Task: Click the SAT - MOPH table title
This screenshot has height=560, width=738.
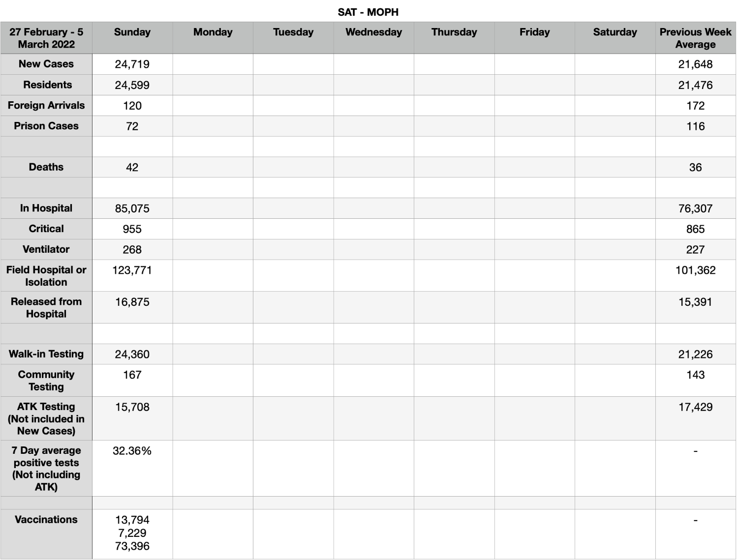Action: pyautogui.click(x=368, y=12)
